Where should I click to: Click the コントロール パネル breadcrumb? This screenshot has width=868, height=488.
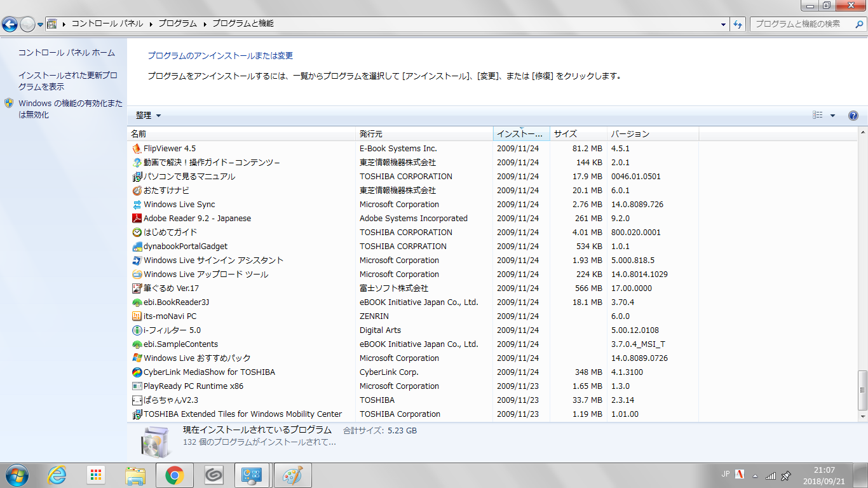click(x=107, y=24)
